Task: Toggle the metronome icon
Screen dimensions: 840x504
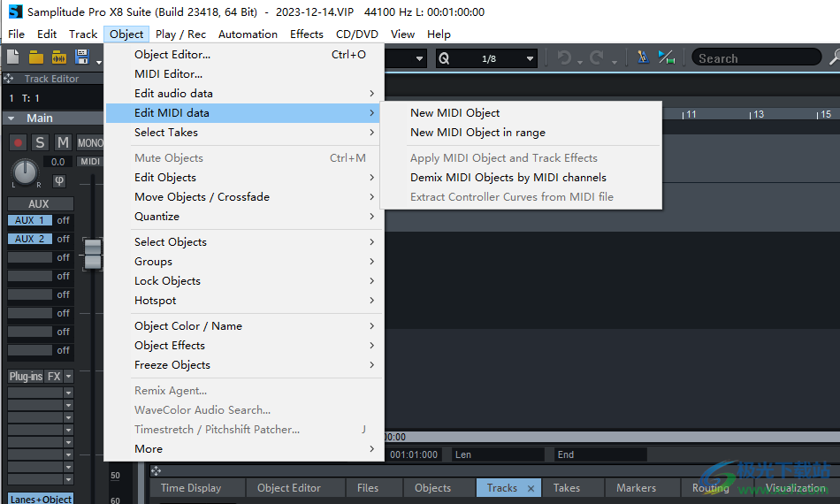Action: click(x=643, y=57)
